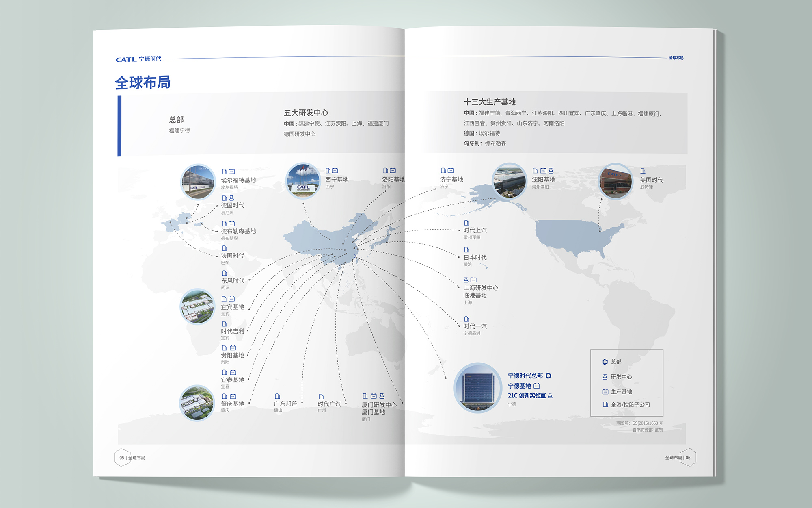Screen dimensions: 812x508
Task: Click the 全球布局 page title
Action: (x=143, y=82)
